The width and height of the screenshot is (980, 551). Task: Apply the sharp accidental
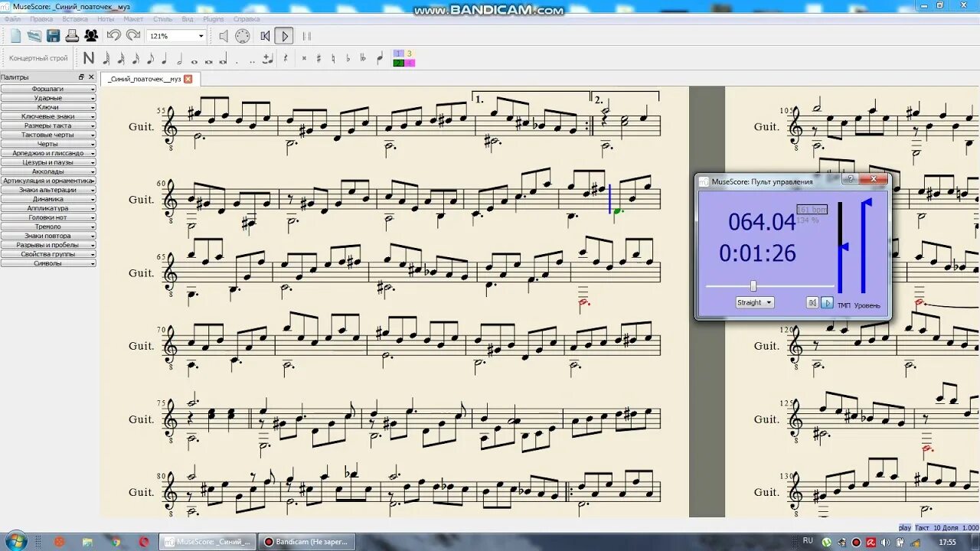click(x=318, y=58)
